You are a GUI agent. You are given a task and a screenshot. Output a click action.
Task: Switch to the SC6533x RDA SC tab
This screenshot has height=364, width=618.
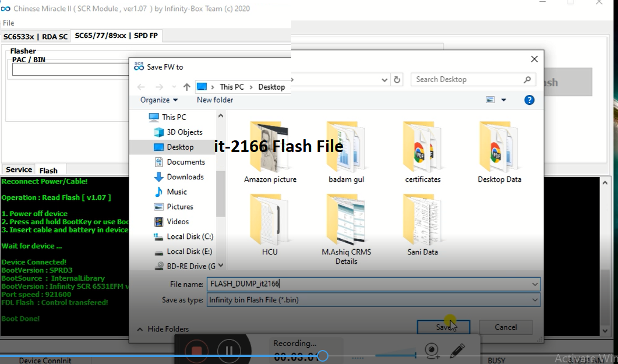(x=36, y=36)
